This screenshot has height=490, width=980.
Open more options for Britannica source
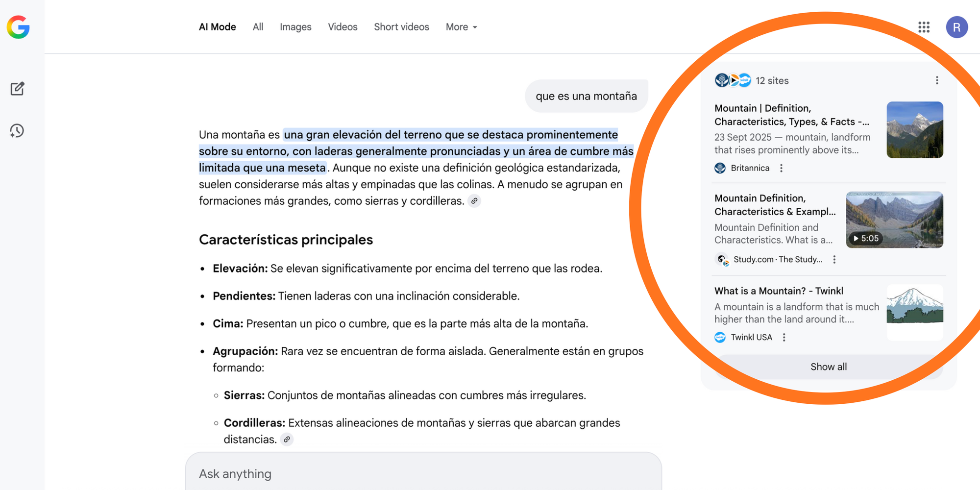(781, 168)
